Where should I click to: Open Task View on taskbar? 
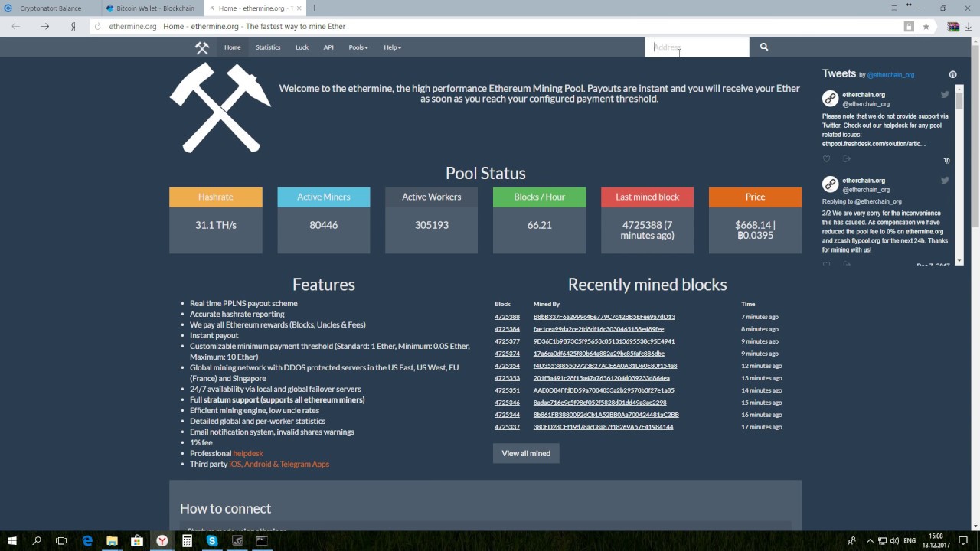61,540
